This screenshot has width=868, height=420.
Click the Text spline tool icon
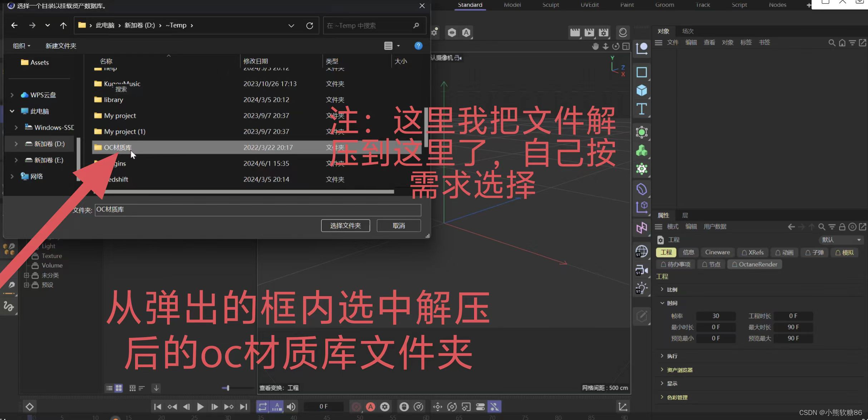tap(641, 109)
